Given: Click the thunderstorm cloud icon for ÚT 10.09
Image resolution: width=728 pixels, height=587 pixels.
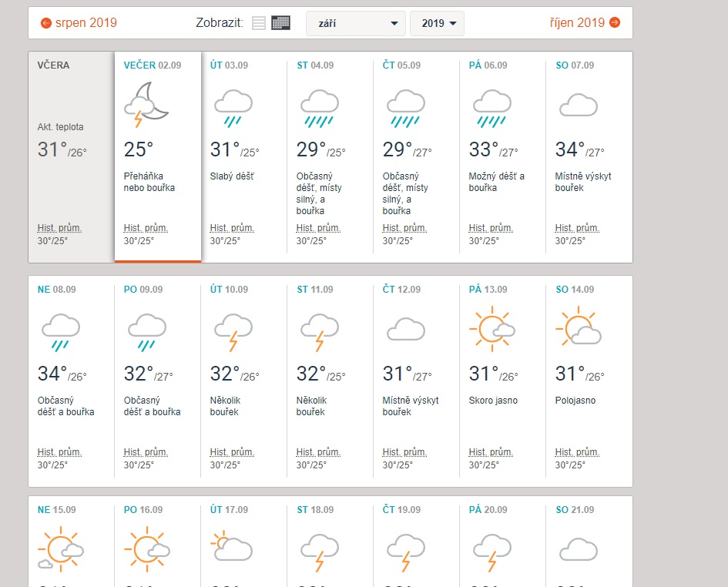Looking at the screenshot, I should coord(233,331).
